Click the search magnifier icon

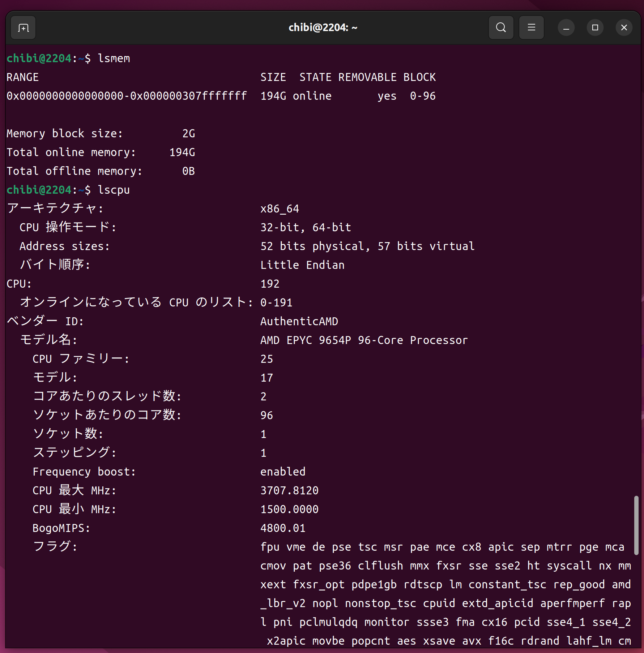[501, 27]
